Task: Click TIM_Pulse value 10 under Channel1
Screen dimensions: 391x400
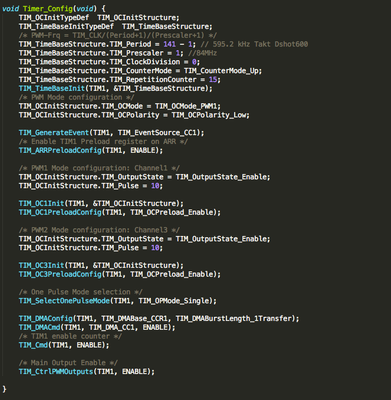Action: [x=155, y=186]
